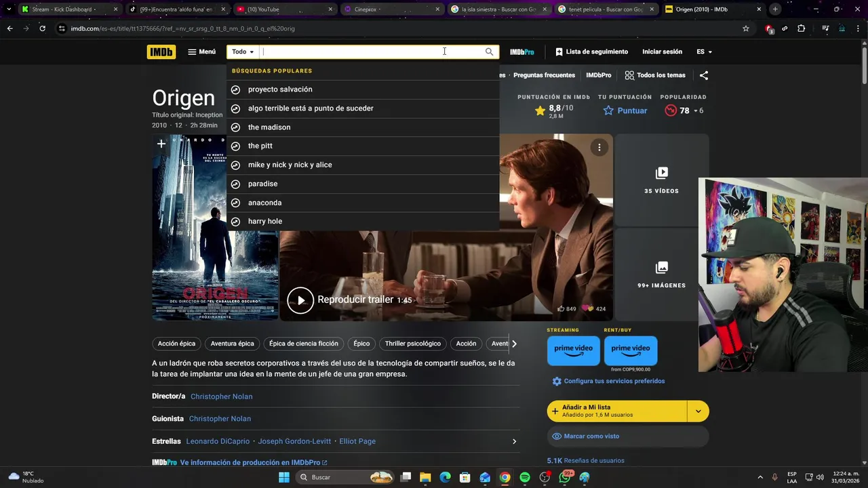Select suggestion 'proyecto salvación'
Image resolution: width=868 pixels, height=488 pixels.
[363, 89]
